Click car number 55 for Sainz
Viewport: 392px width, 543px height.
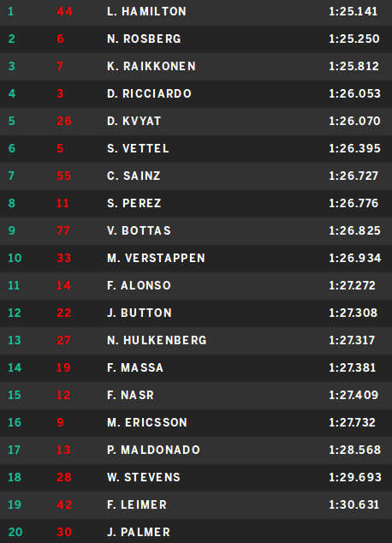(x=64, y=176)
